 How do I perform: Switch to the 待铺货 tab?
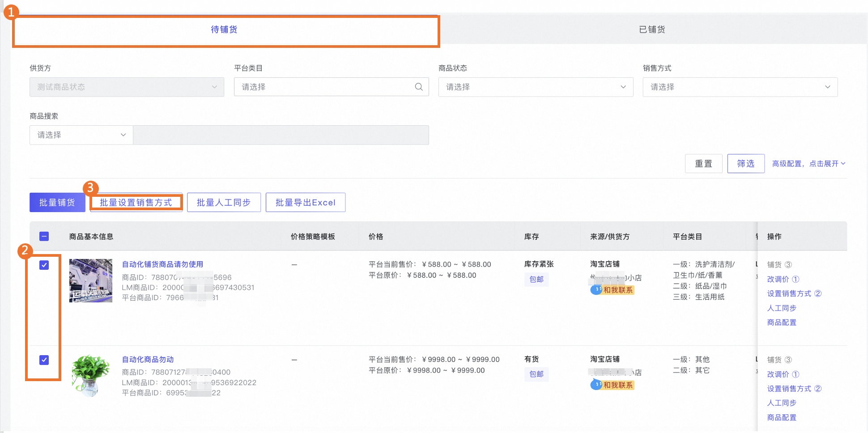pos(224,30)
